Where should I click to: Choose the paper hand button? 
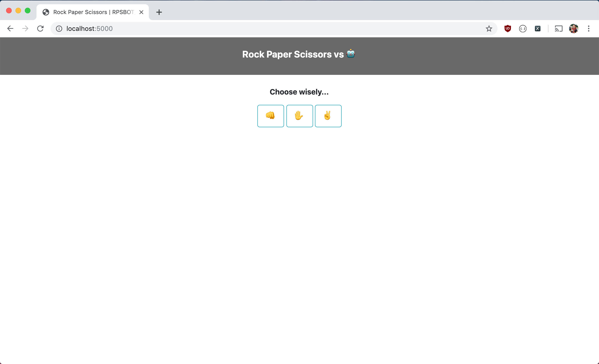click(x=299, y=116)
